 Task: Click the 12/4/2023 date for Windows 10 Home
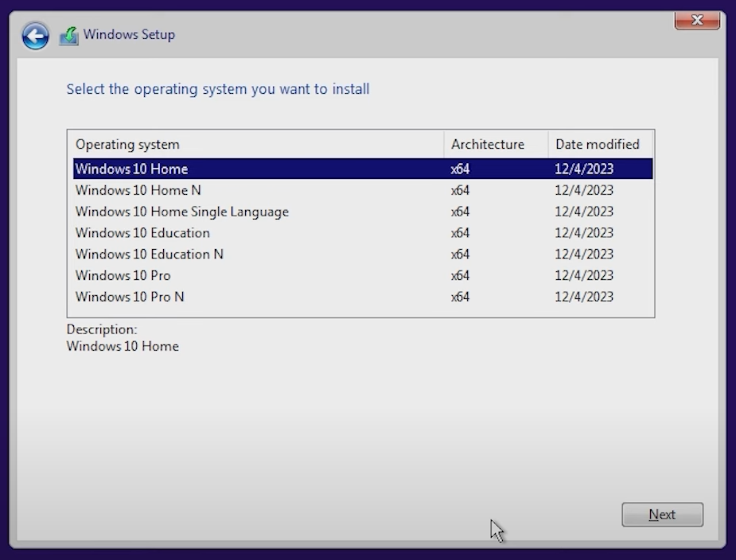click(585, 169)
